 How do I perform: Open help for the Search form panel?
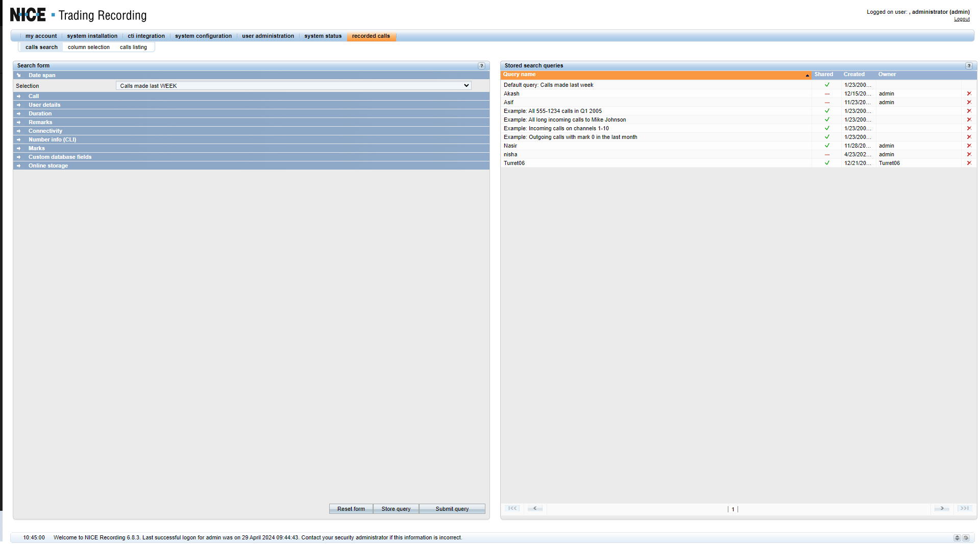(x=481, y=66)
